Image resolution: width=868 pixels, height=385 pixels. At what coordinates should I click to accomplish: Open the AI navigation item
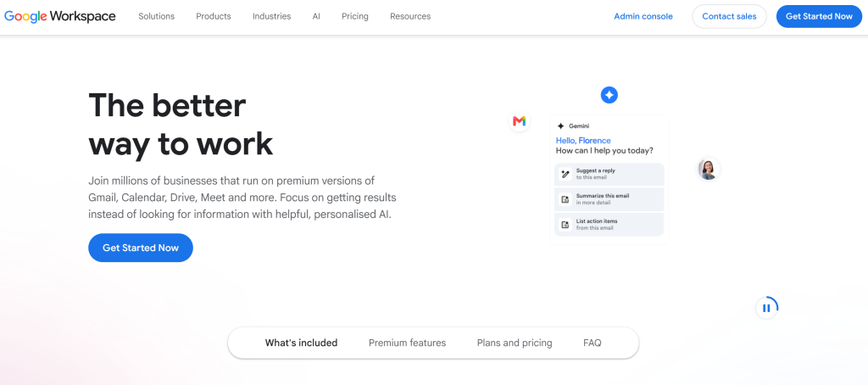coord(316,17)
